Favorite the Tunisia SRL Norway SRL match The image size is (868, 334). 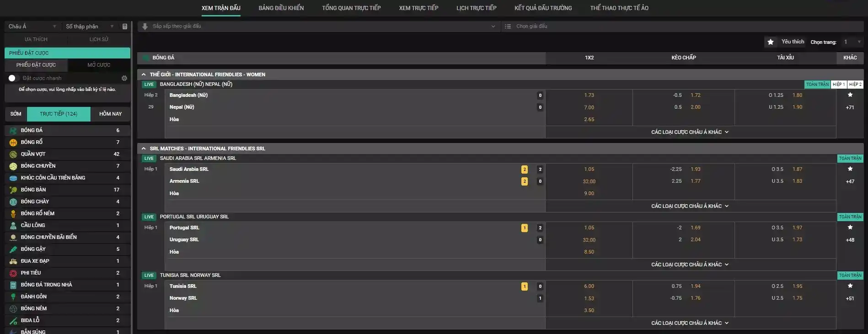pyautogui.click(x=850, y=286)
